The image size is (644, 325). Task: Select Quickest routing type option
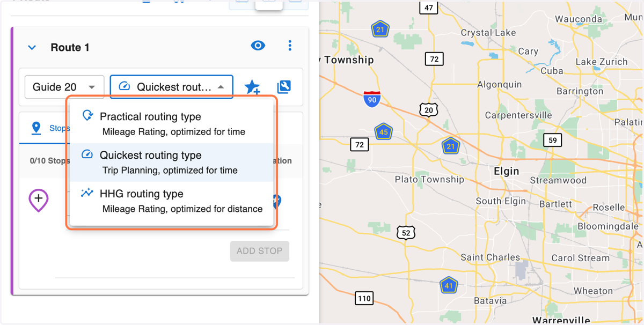tap(172, 162)
